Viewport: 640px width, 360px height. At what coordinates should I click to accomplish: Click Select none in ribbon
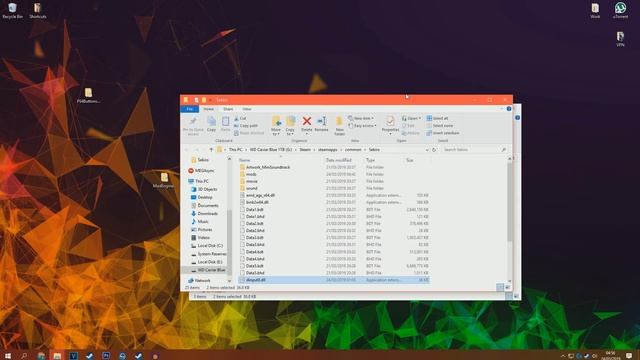click(440, 126)
